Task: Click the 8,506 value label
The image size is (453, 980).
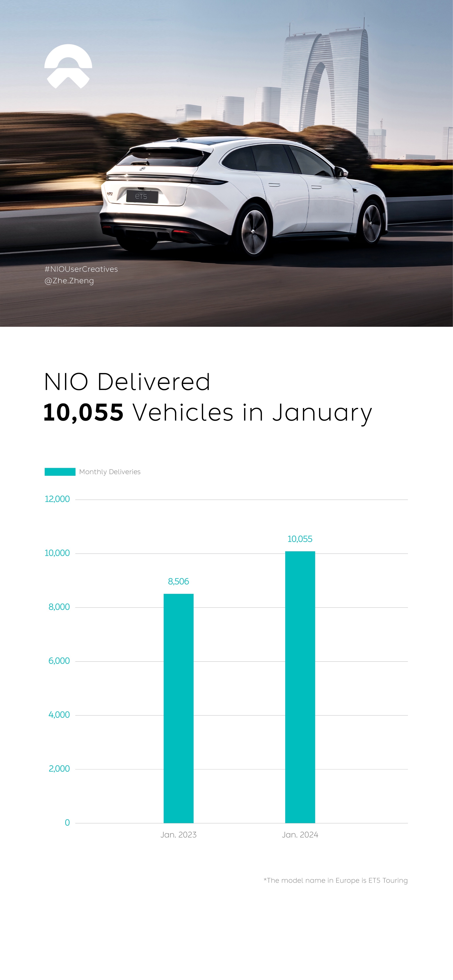Action: (x=179, y=581)
